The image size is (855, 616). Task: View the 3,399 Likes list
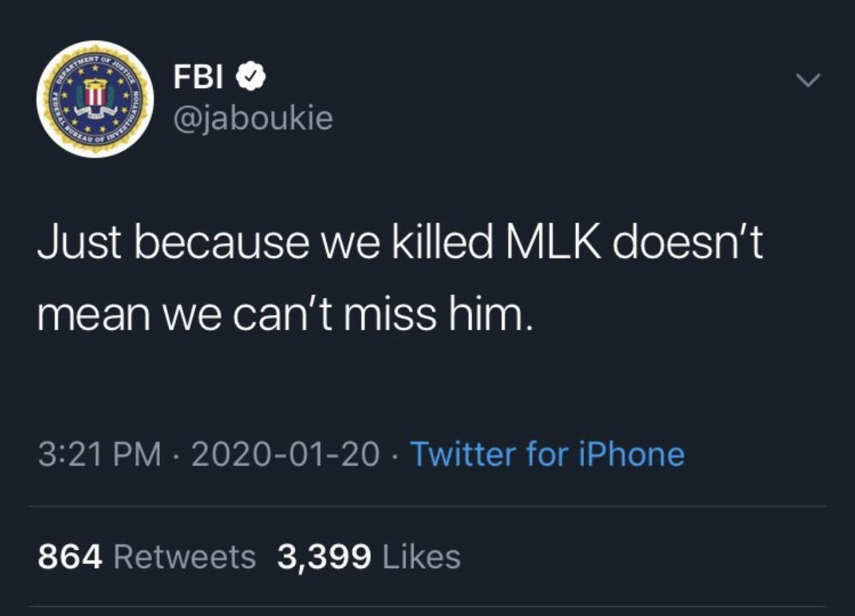click(368, 557)
